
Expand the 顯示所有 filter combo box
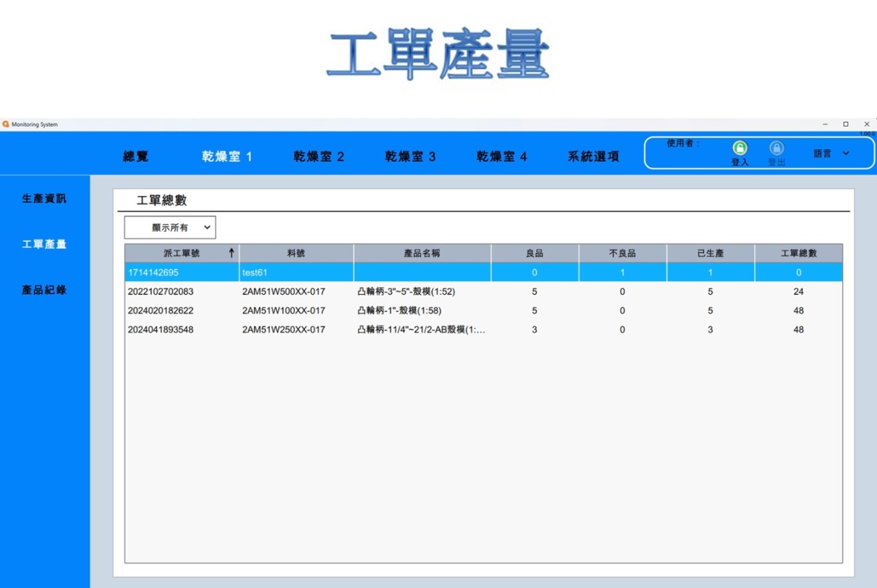pyautogui.click(x=170, y=228)
